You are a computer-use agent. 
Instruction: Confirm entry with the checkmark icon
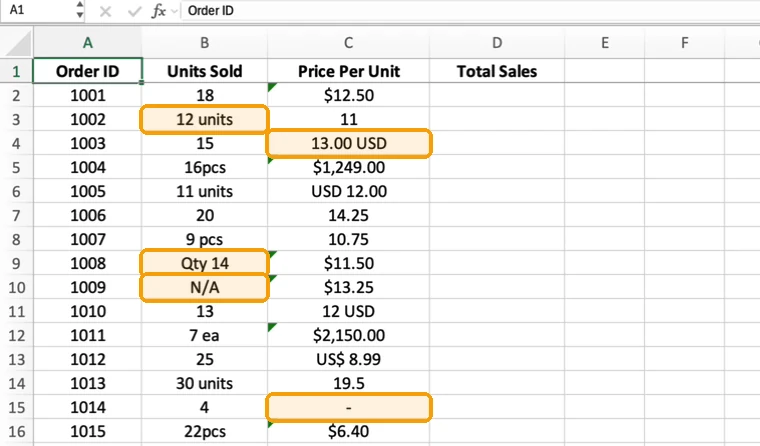[x=134, y=11]
